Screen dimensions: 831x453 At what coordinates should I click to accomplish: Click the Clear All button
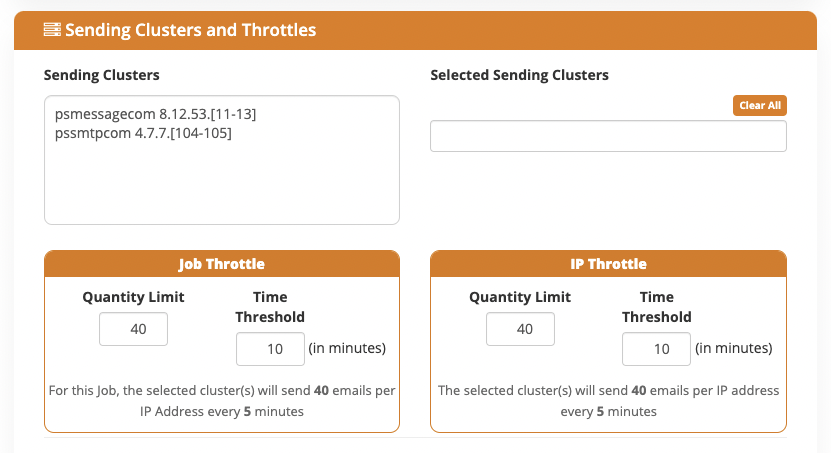(x=759, y=105)
